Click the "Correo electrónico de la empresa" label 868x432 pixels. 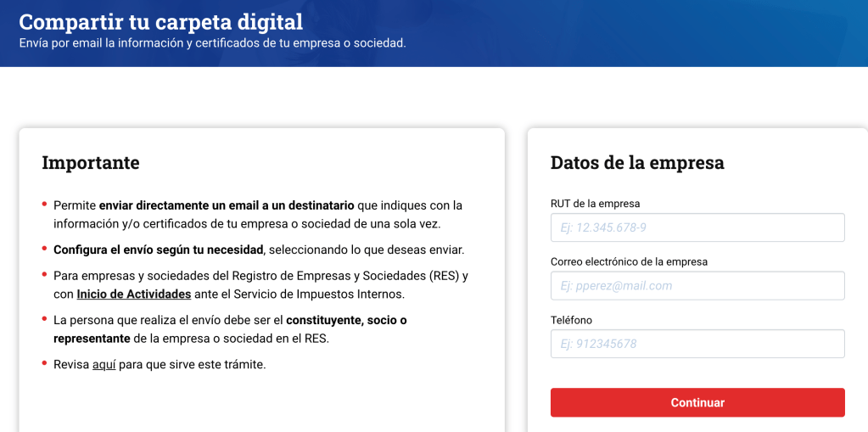[629, 261]
